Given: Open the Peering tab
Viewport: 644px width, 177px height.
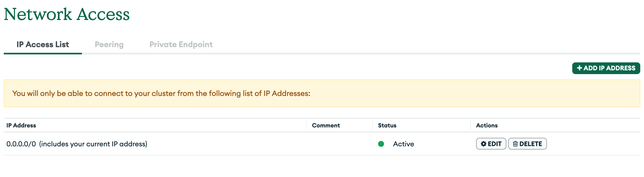Looking at the screenshot, I should (109, 45).
